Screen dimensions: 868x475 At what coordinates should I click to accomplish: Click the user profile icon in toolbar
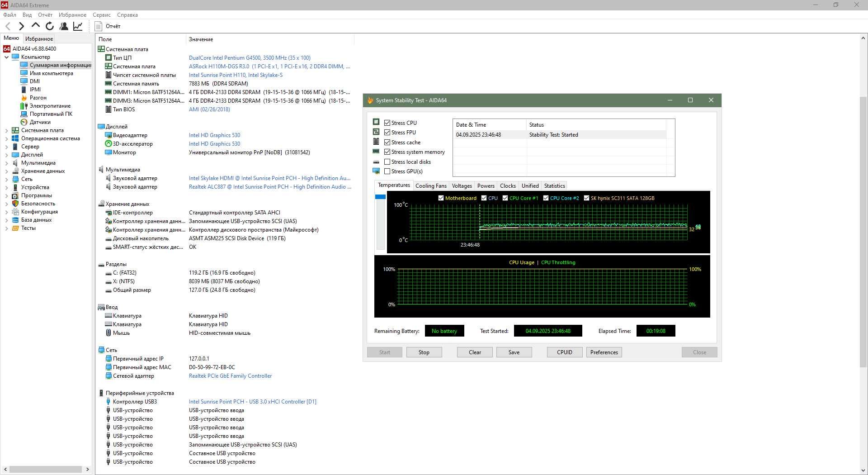[64, 26]
